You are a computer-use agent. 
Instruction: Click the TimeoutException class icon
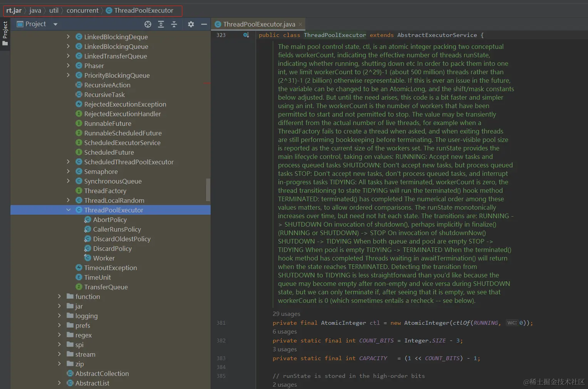[79, 267]
